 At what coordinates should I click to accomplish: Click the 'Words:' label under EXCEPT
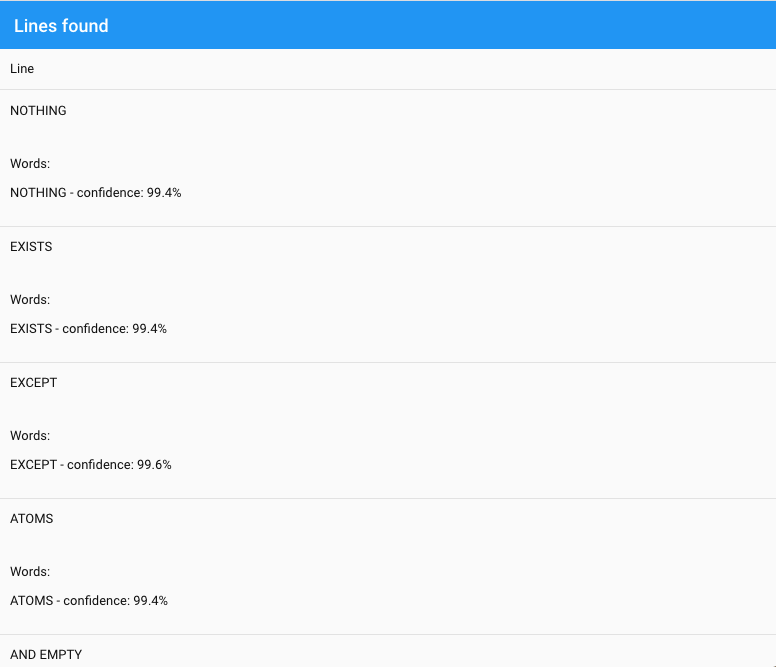pos(30,436)
